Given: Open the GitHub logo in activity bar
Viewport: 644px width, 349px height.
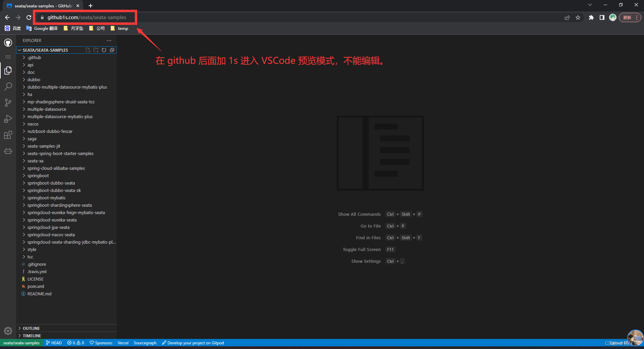Looking at the screenshot, I should pyautogui.click(x=8, y=43).
